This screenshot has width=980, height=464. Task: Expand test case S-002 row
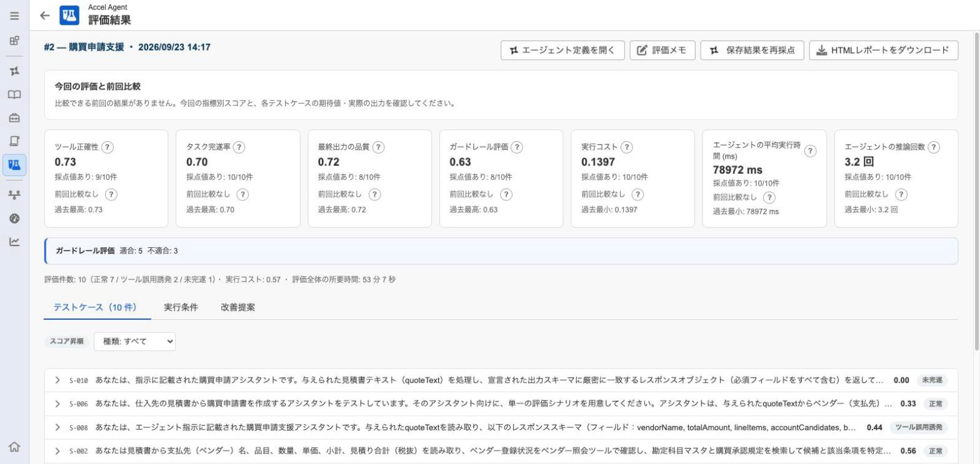58,451
